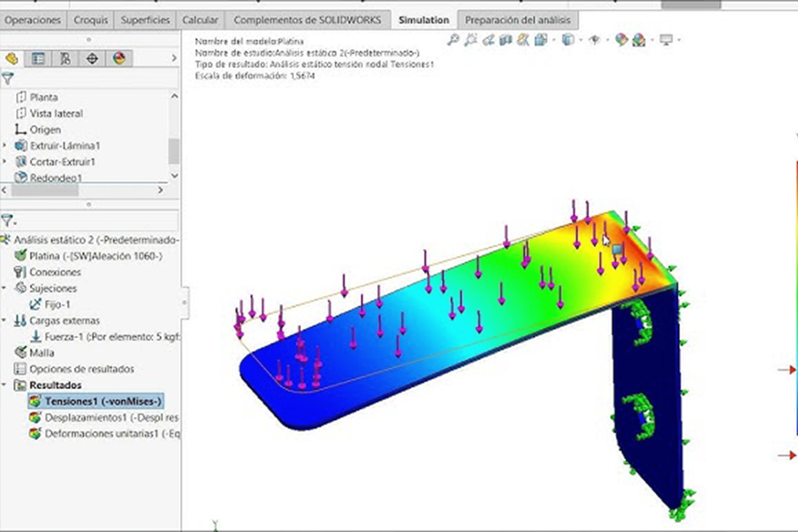Click the Display Style cube icon
Screen dimensions: 798x532
[x=568, y=40]
